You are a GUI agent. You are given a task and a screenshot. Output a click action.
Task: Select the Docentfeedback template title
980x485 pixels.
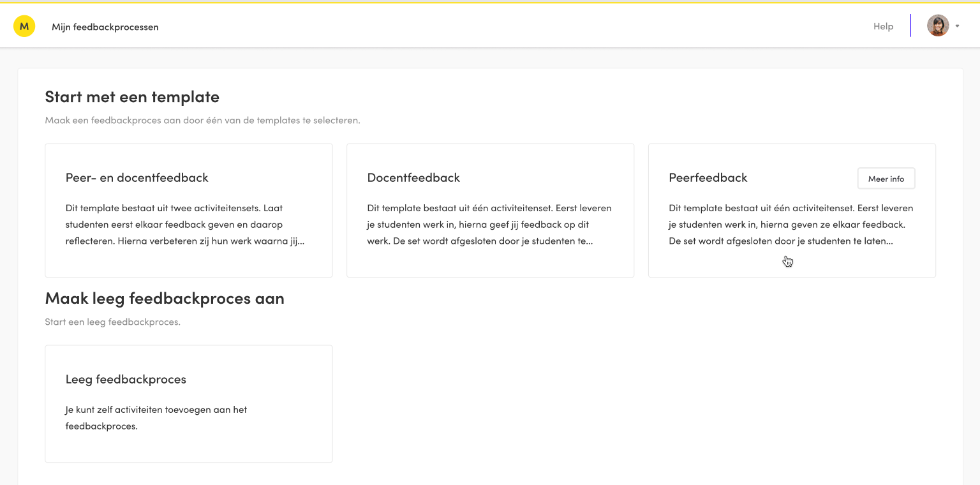click(413, 178)
